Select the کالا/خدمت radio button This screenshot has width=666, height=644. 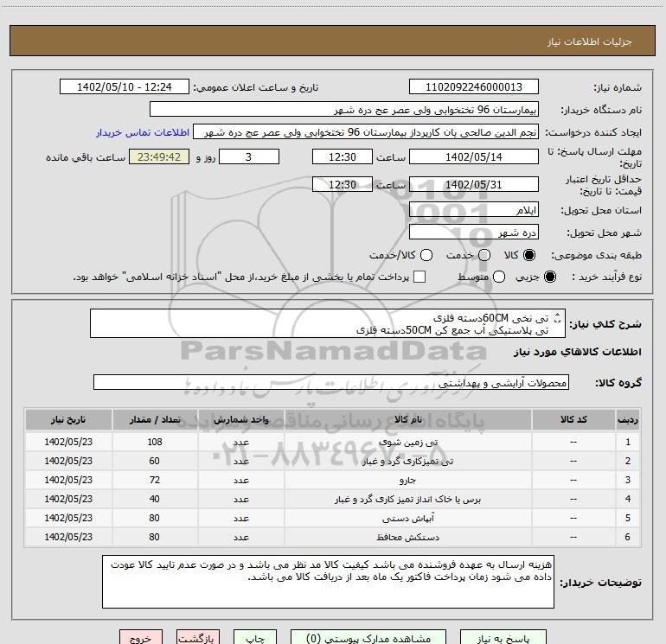[x=426, y=255]
